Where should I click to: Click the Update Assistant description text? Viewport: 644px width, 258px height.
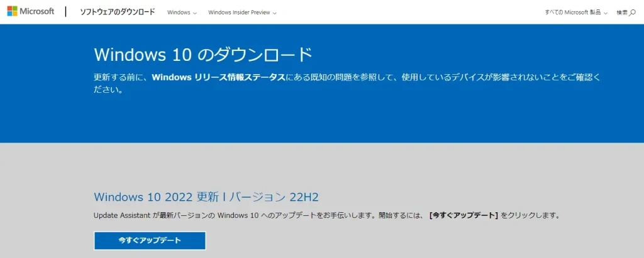click(x=327, y=215)
